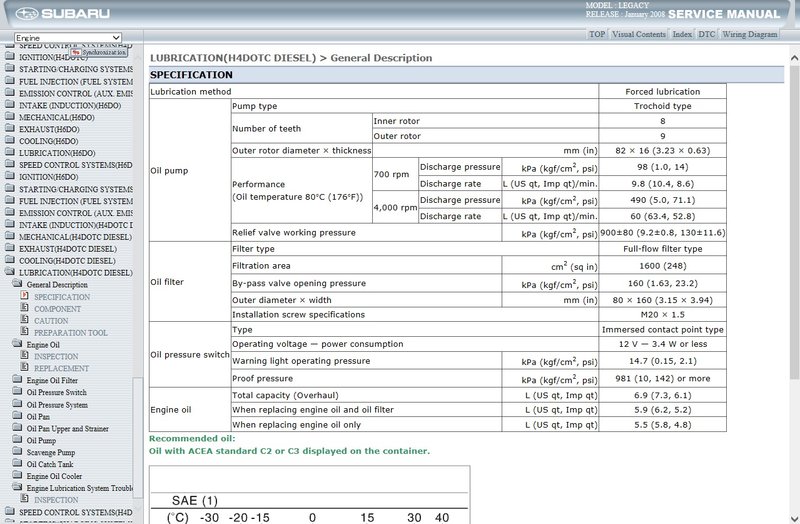The height and width of the screenshot is (524, 800).
Task: Open the Visual Contents tab
Action: (x=639, y=34)
